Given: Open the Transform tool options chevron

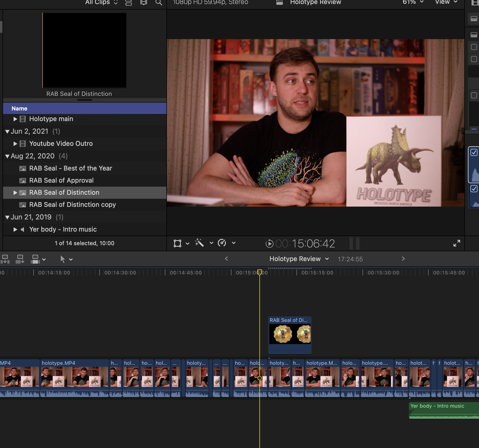Looking at the screenshot, I should [x=188, y=243].
